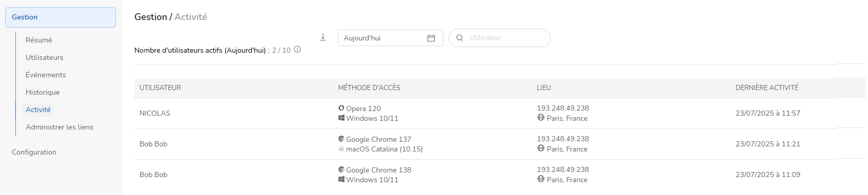Open the Résumé menu item

39,40
